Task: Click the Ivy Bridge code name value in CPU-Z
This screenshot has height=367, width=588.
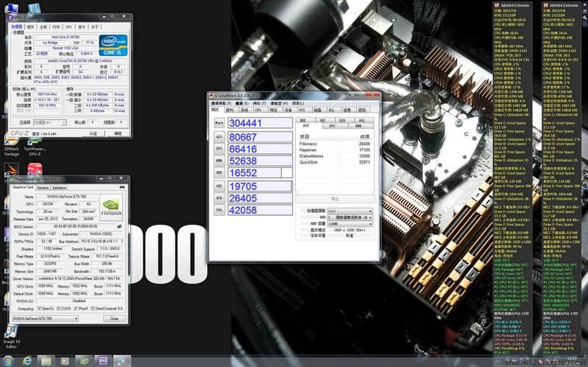Action: [51, 43]
